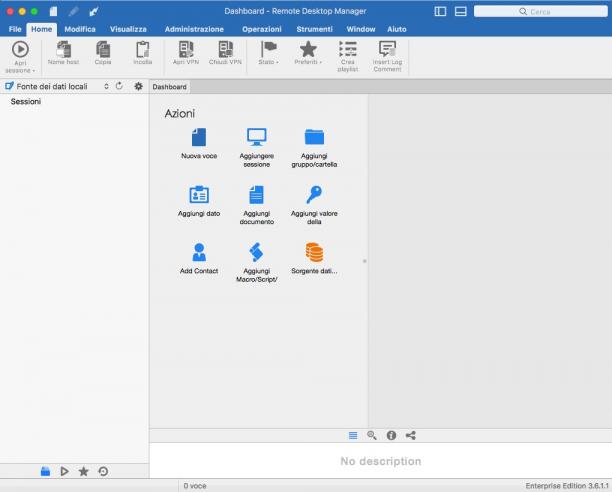612x492 pixels.
Task: Click the share icon below dashboard
Action: click(x=411, y=435)
